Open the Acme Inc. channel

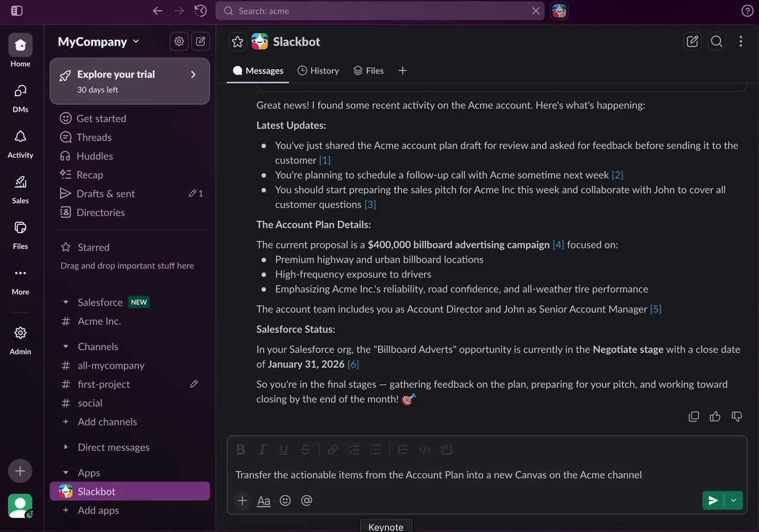[99, 321]
